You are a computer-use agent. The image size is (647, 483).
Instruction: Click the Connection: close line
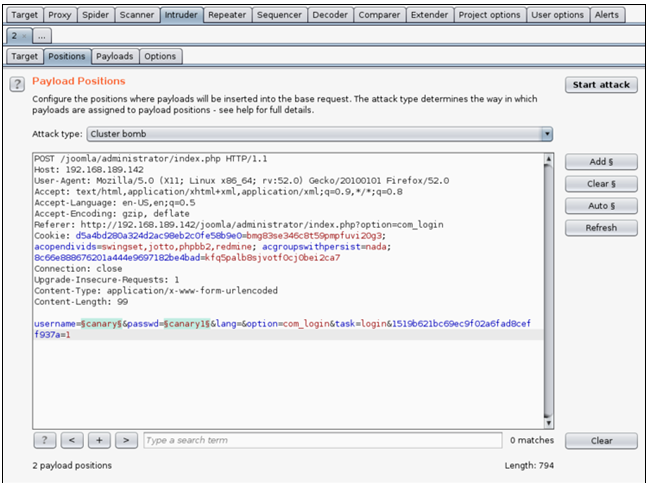[x=78, y=269]
